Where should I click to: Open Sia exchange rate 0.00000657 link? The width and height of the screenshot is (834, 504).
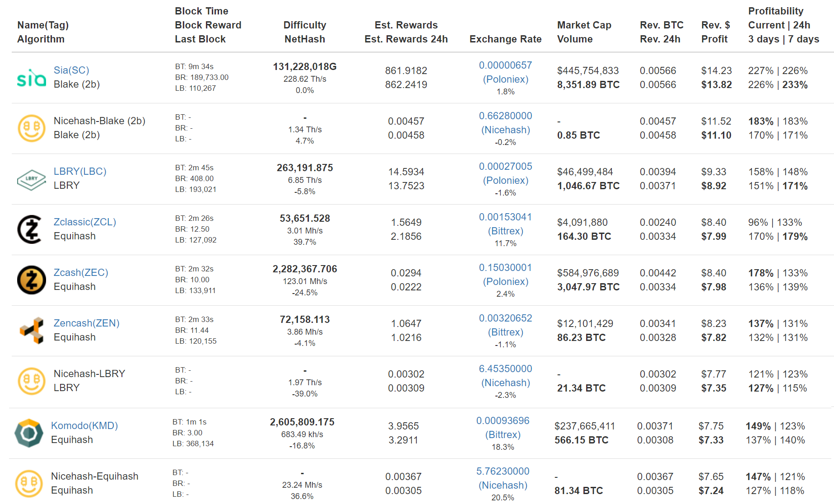coord(505,65)
